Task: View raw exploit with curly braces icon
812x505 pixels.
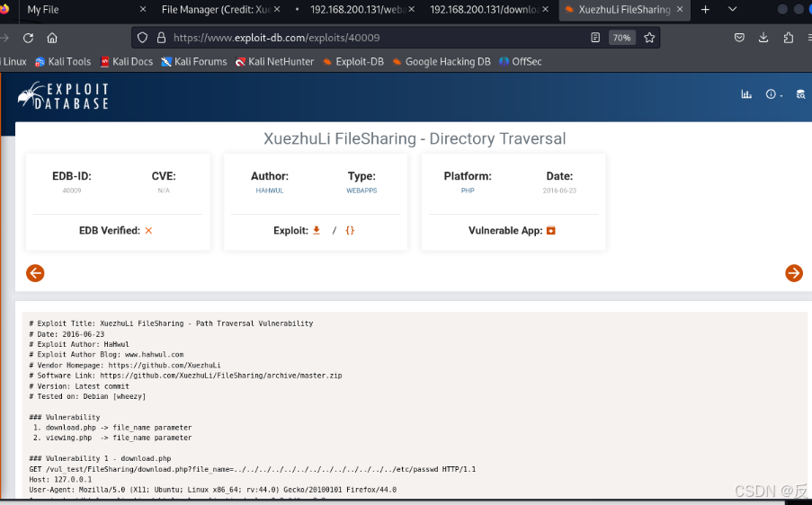Action: [350, 230]
